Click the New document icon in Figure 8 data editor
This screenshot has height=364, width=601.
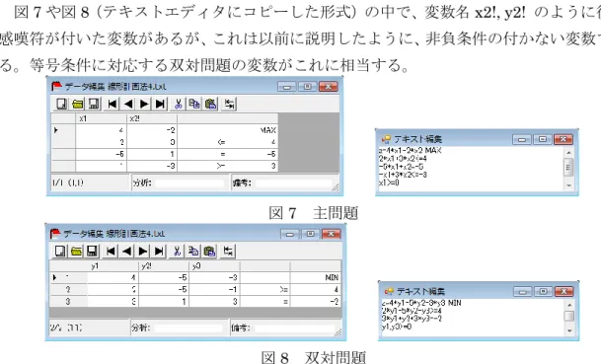coord(60,251)
